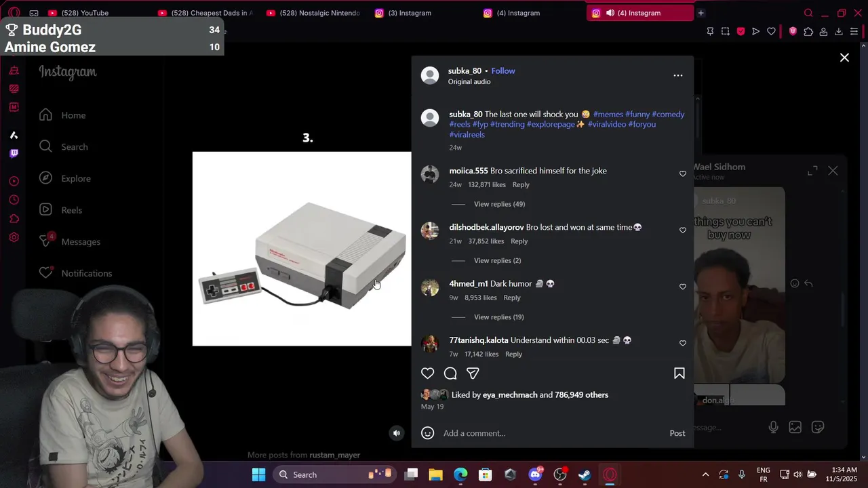Open emoji picker in comment box
868x488 pixels.
[427, 433]
